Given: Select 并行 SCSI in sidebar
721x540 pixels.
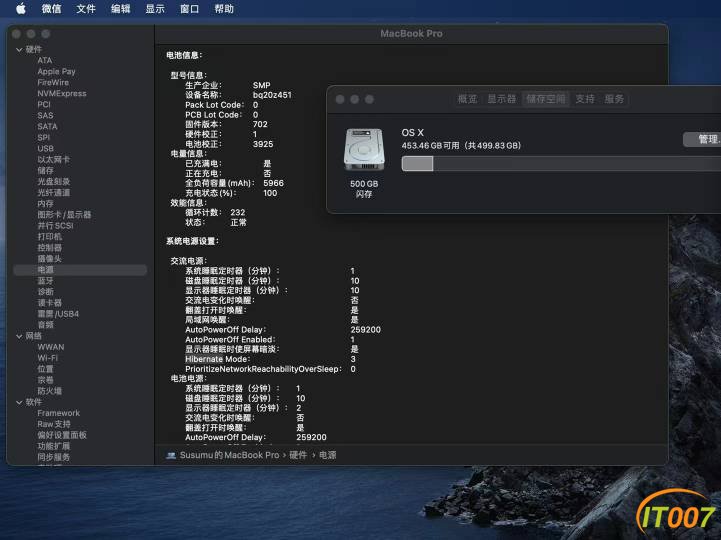Looking at the screenshot, I should tap(55, 226).
